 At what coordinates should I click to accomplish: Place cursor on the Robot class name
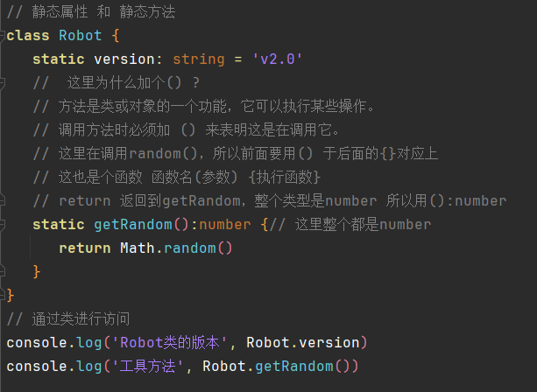pyautogui.click(x=80, y=36)
